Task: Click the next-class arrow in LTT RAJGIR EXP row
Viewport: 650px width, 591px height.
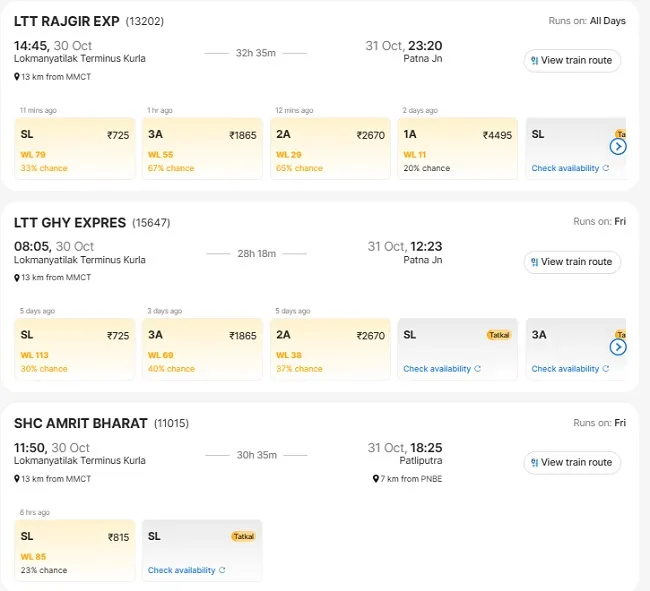Action: point(618,146)
